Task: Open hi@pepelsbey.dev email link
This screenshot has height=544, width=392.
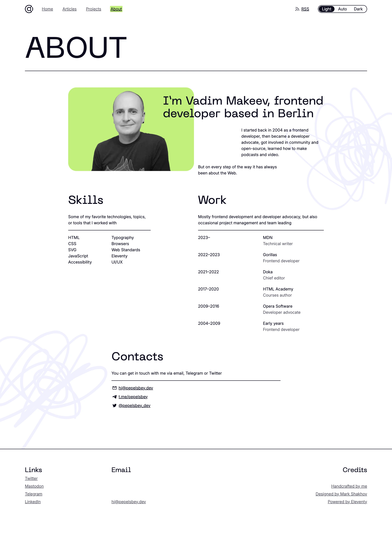Action: tap(135, 388)
